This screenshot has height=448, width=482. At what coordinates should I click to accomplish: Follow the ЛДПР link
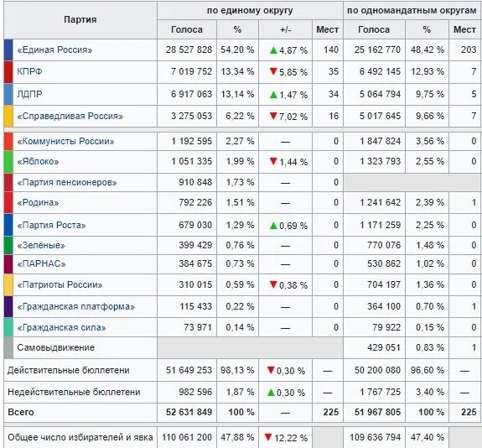coord(29,94)
